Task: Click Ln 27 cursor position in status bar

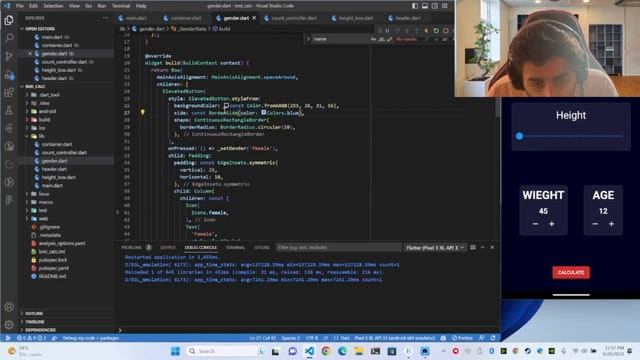Action: tap(262, 338)
